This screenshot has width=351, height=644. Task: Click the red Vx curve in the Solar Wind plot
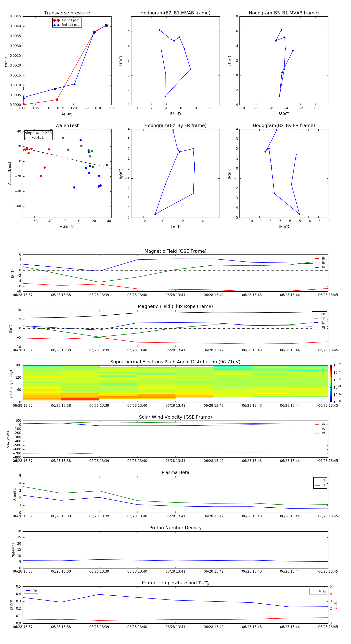[x=175, y=453]
